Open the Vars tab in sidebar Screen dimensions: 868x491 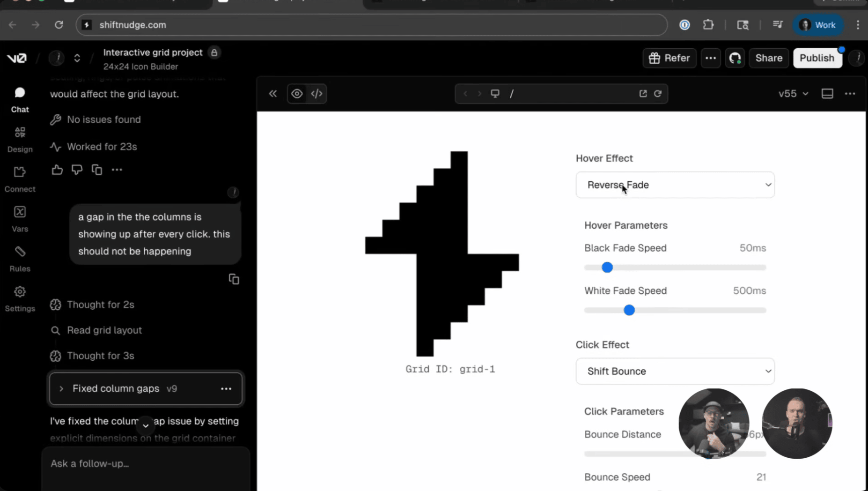point(20,219)
